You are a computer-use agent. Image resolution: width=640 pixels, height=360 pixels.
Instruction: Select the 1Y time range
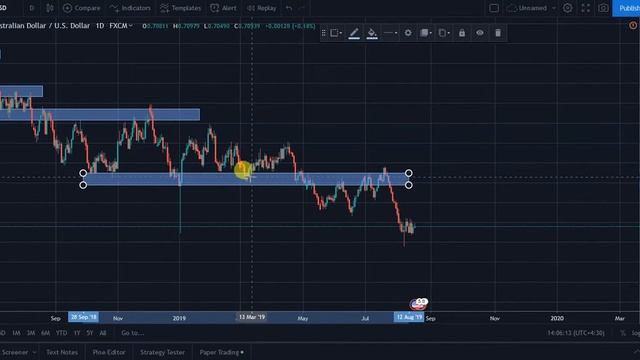point(77,333)
